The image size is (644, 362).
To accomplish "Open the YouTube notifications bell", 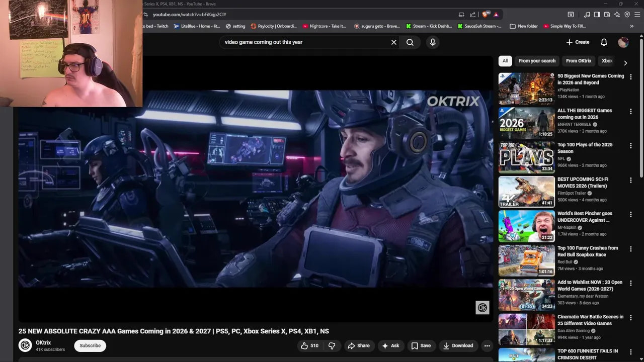I will pyautogui.click(x=604, y=42).
